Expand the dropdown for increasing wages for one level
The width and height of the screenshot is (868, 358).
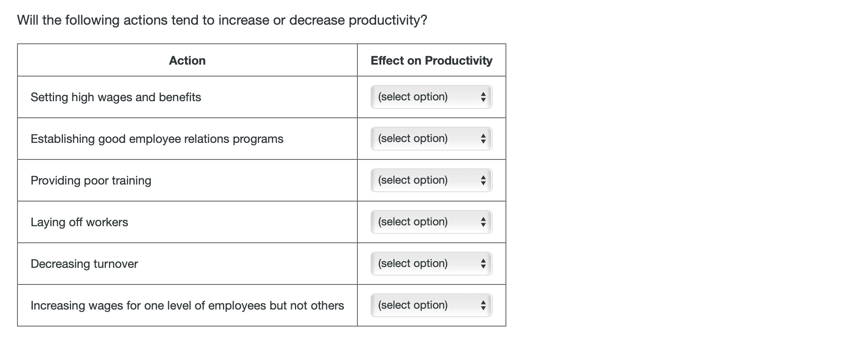[431, 305]
